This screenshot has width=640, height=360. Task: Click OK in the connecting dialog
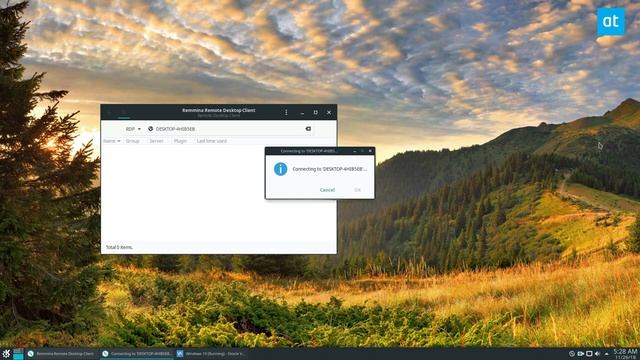pyautogui.click(x=358, y=190)
